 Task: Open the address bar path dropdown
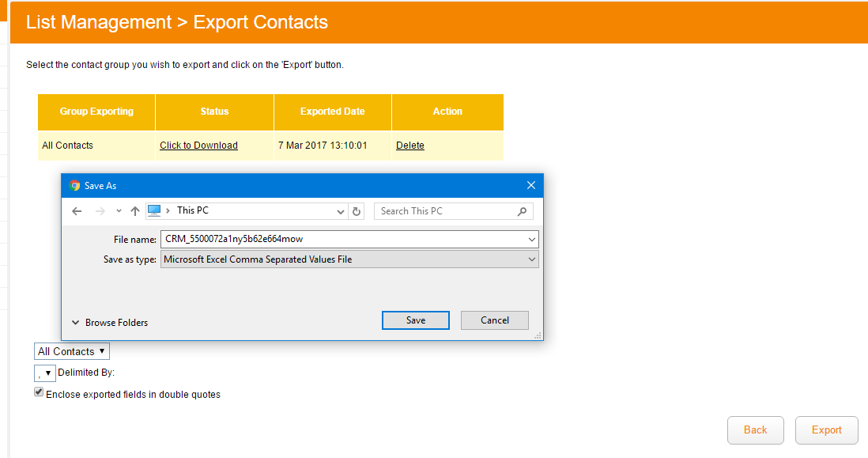click(341, 211)
